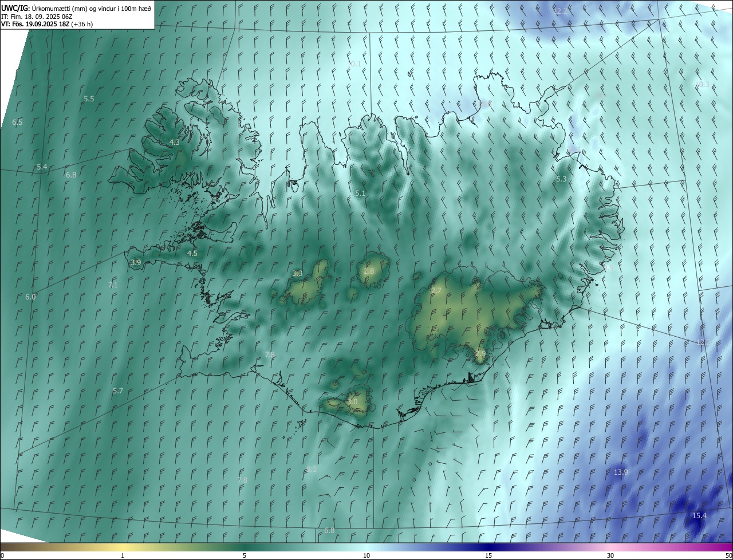Click the 5.4 value on the map
The width and height of the screenshot is (733, 560).
click(x=42, y=167)
